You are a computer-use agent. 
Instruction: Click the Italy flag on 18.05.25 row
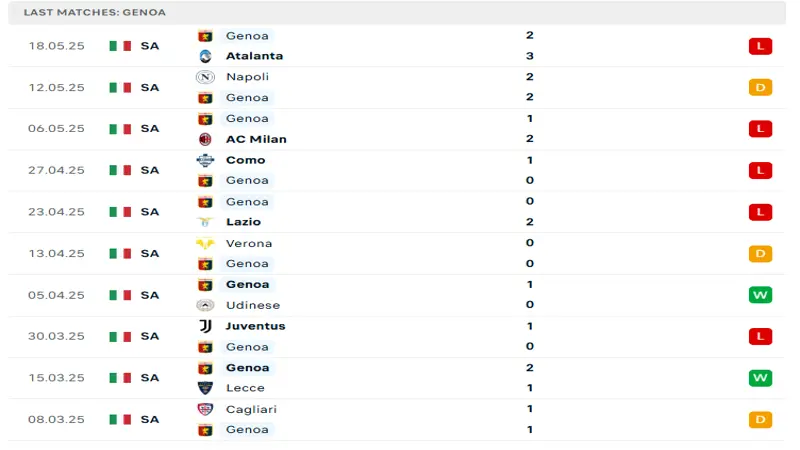pos(120,46)
